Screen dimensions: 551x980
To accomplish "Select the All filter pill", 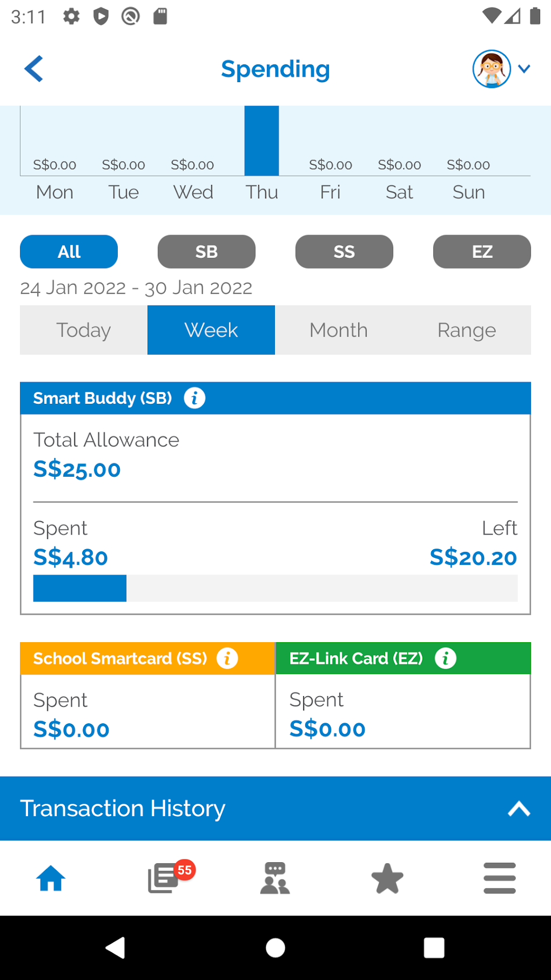I will (69, 252).
